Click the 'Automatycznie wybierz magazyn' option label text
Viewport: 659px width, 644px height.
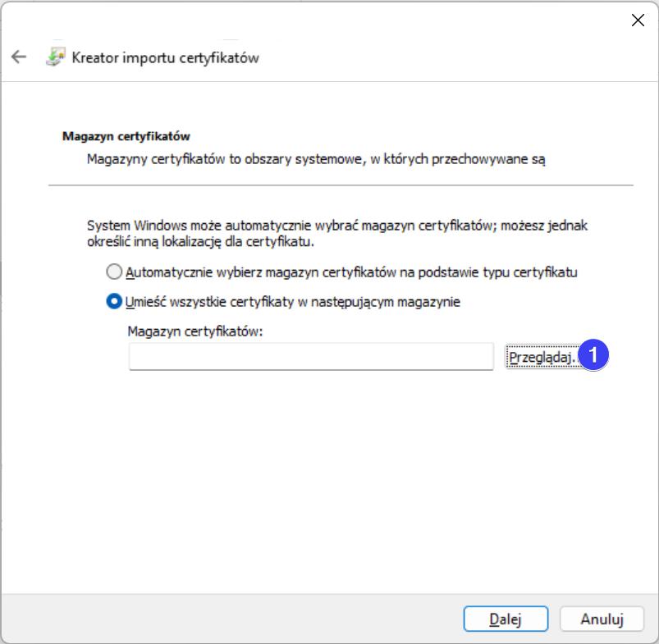(351, 272)
